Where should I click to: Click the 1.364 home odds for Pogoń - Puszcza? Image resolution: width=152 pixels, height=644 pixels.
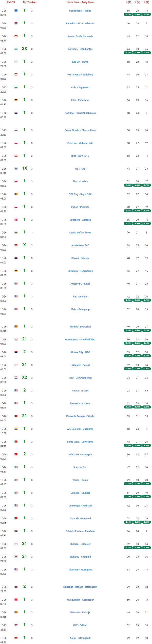point(128,211)
